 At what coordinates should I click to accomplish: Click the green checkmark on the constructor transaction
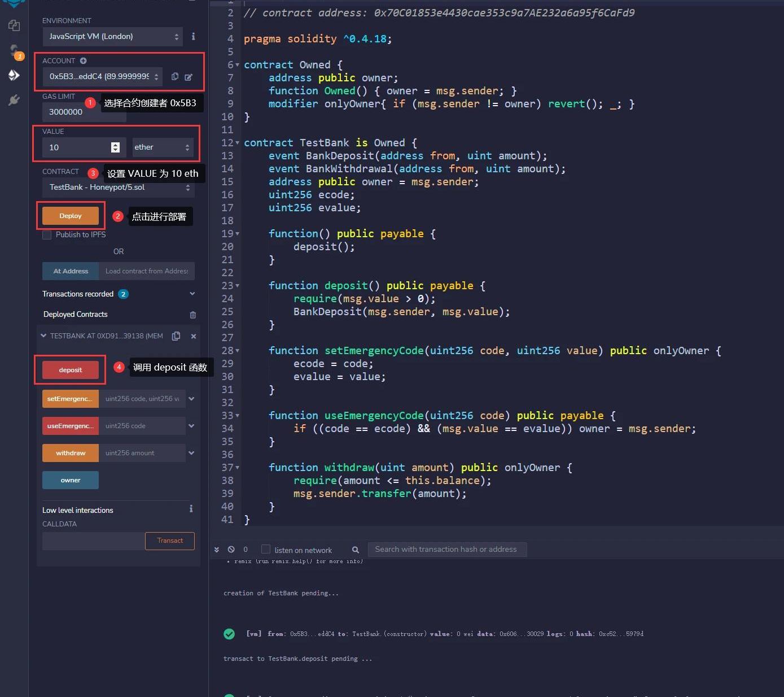coord(229,634)
